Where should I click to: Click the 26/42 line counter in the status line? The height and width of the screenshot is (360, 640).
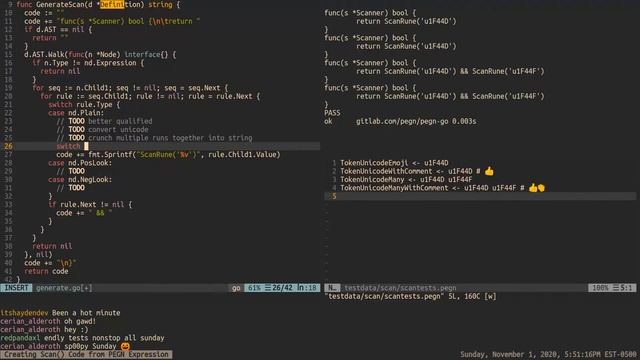(282, 288)
